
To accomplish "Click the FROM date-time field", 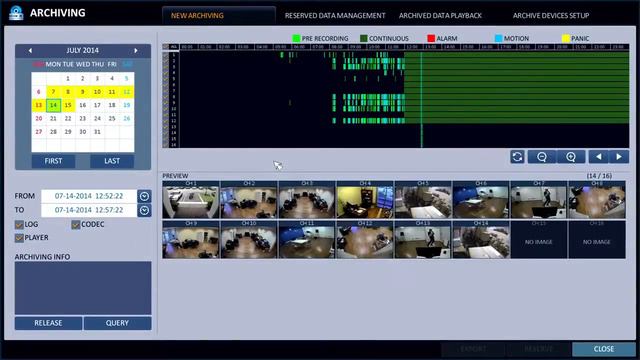I will pos(89,196).
